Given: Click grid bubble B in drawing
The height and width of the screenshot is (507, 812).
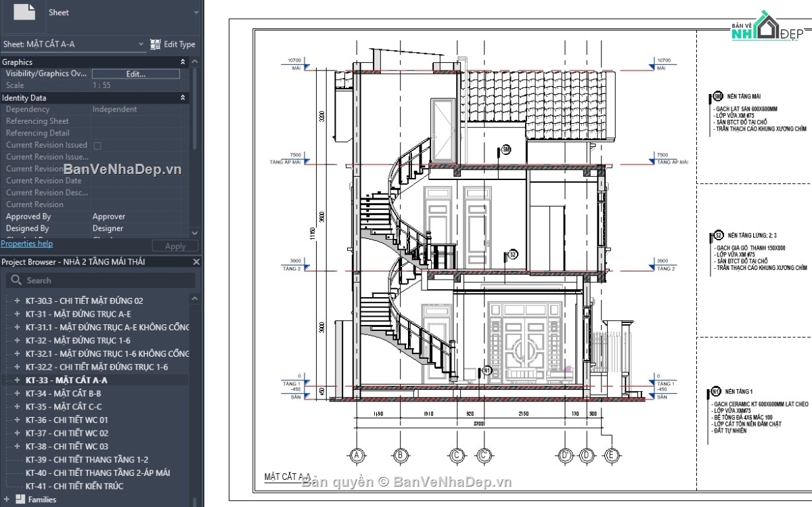Looking at the screenshot, I should click(x=400, y=455).
